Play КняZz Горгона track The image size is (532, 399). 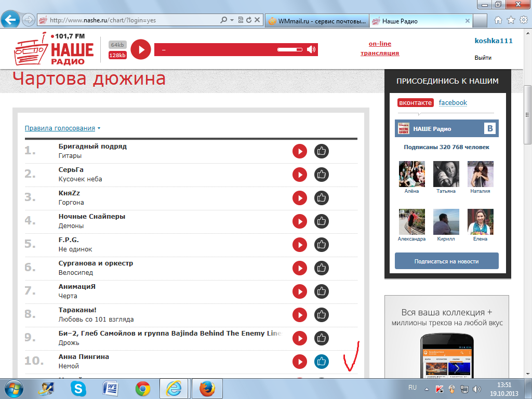(x=300, y=198)
